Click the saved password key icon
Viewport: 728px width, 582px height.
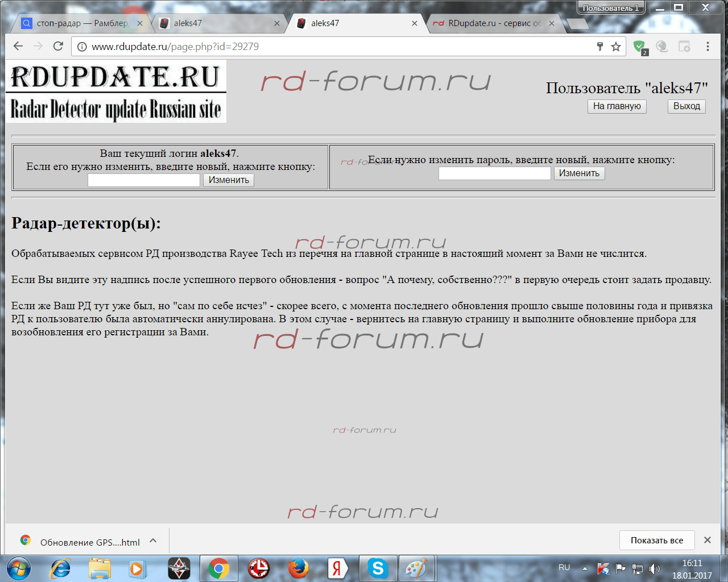click(x=599, y=47)
